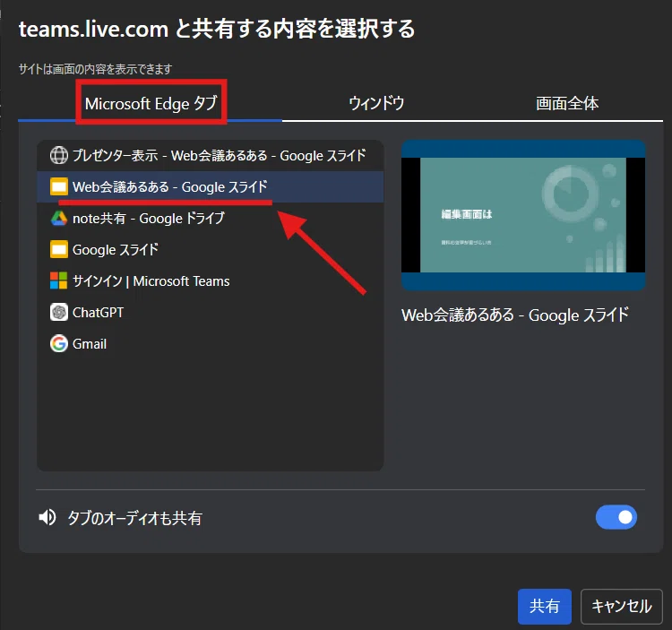This screenshot has height=630, width=672.
Task: Click the タブのオーディオも共有 label
Action: [134, 518]
